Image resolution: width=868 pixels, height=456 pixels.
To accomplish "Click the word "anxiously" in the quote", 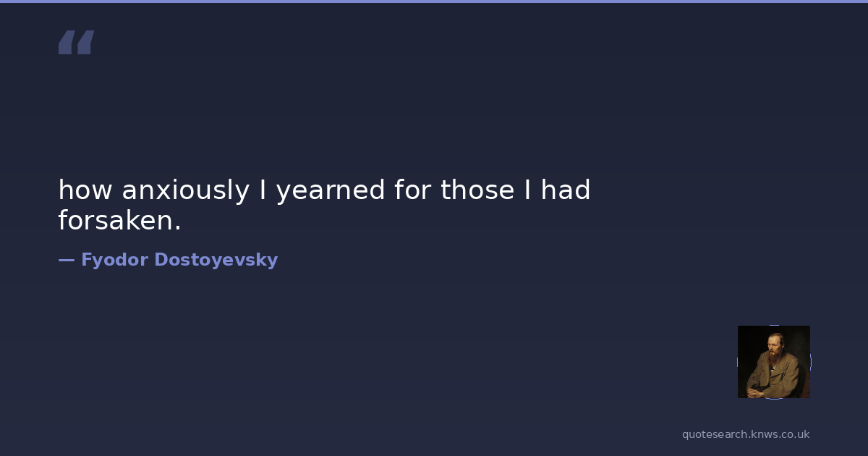I will click(185, 190).
